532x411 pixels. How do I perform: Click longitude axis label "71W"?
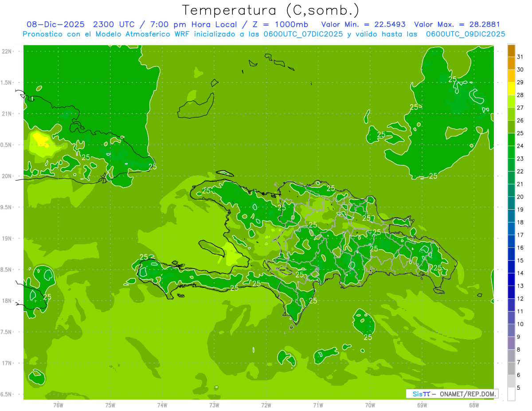coord(318,405)
